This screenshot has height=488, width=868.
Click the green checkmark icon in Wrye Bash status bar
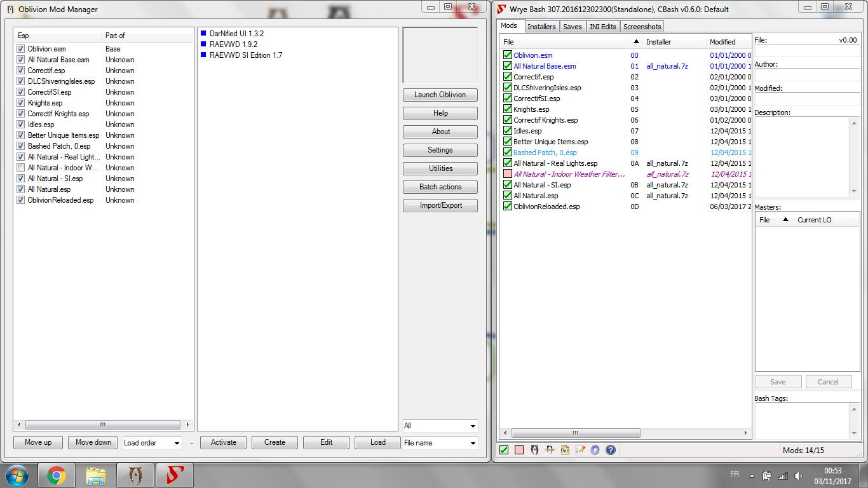point(504,450)
